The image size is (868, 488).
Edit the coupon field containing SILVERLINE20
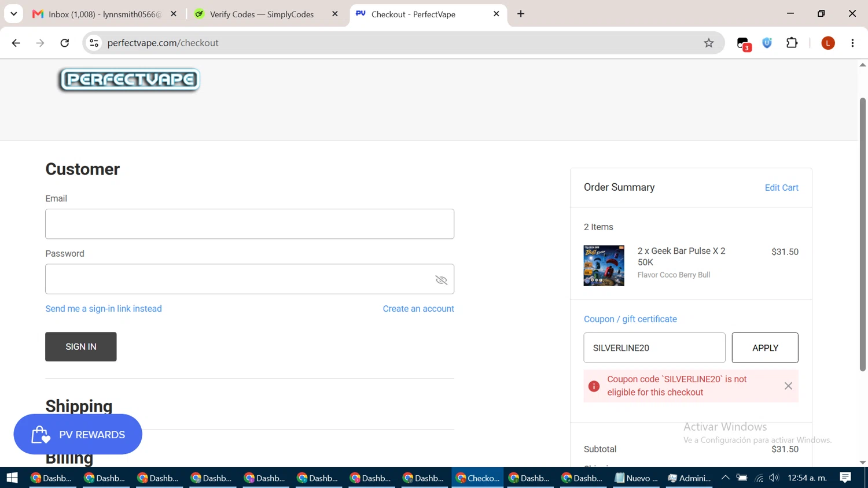pyautogui.click(x=654, y=347)
